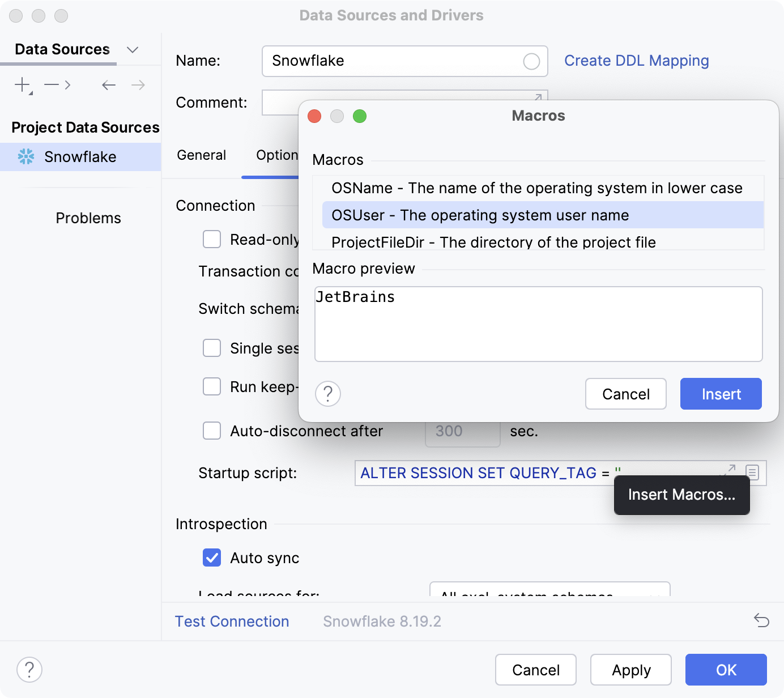Open the Data Sources dropdown
Screen dimensions: 784x698
click(x=133, y=50)
